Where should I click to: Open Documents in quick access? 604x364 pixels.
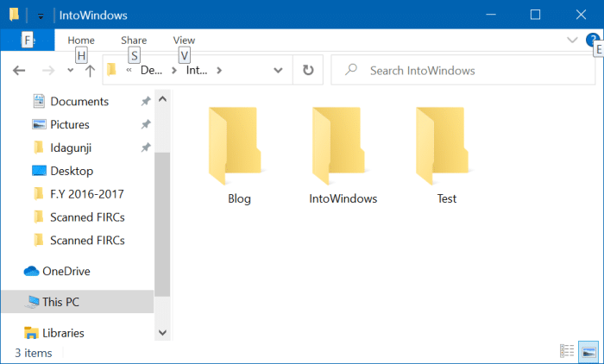click(79, 101)
